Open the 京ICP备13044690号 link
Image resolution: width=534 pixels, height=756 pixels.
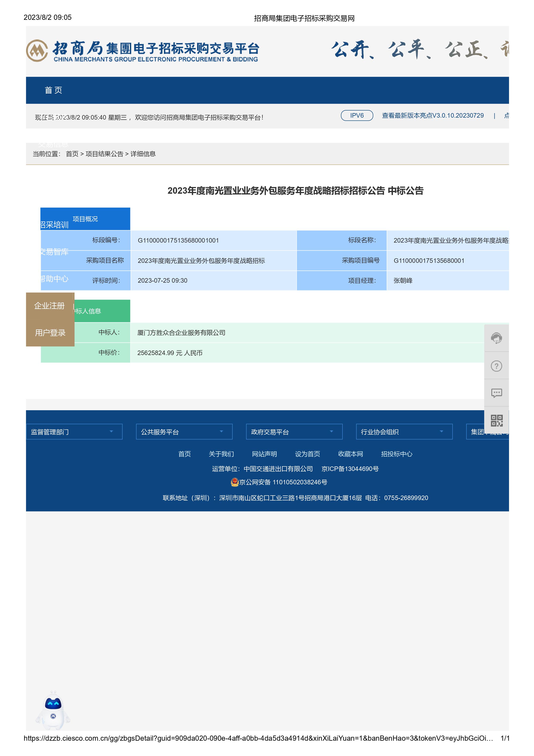click(x=350, y=469)
